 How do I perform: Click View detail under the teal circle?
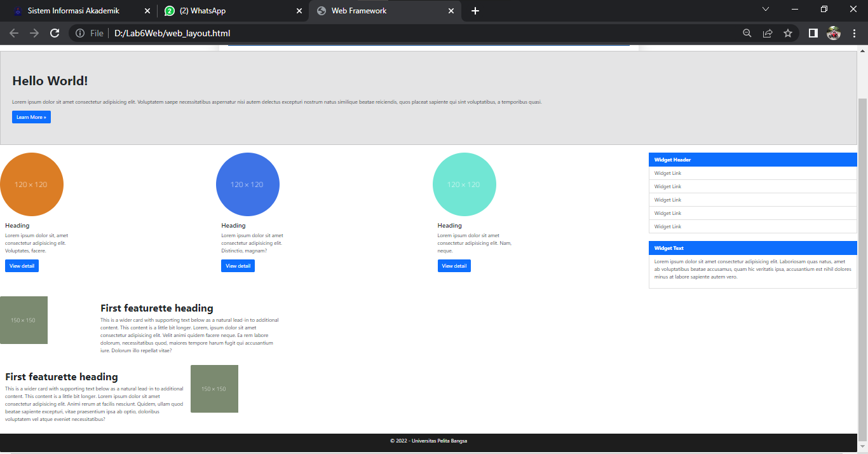(454, 266)
